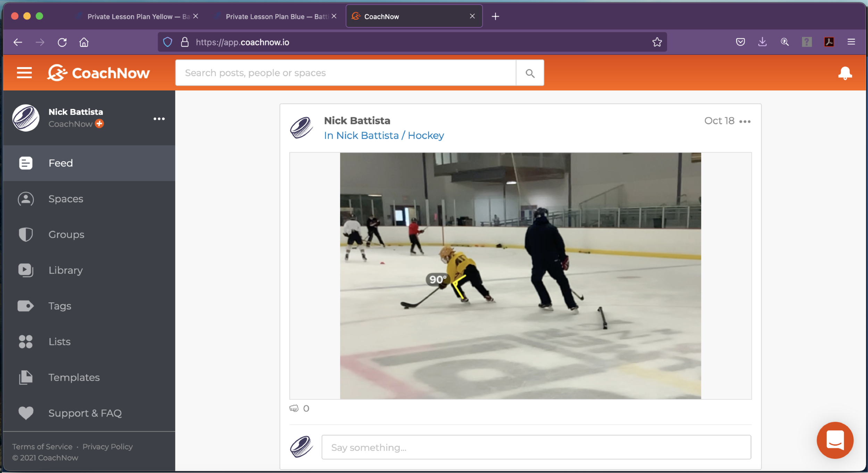The height and width of the screenshot is (473, 868).
Task: Click the search magnifier button
Action: pos(530,73)
